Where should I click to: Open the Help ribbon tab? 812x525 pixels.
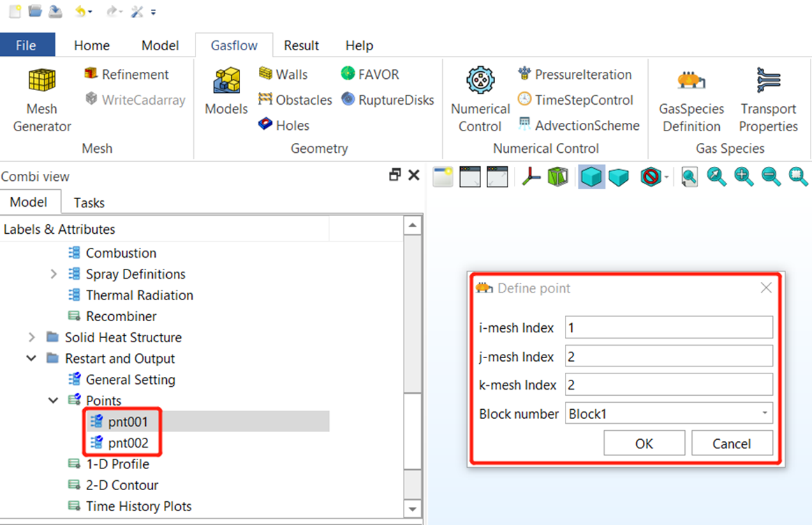[x=360, y=45]
